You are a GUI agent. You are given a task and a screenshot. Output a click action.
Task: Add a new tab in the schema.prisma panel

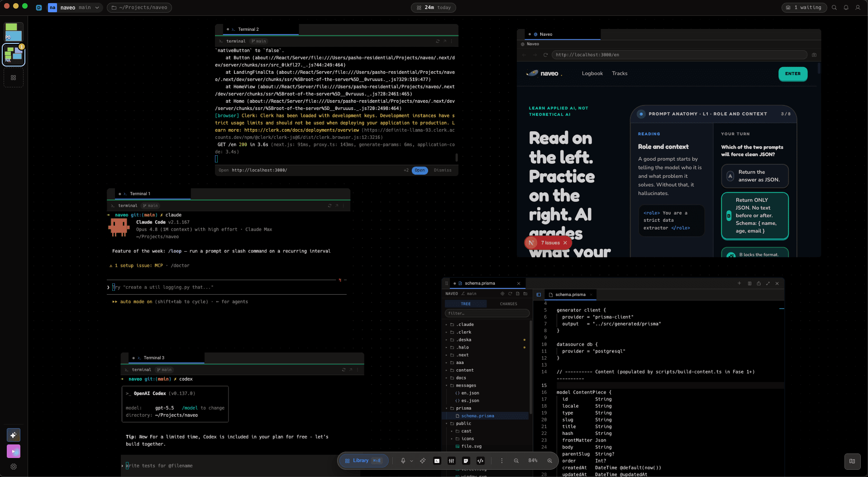[x=739, y=283]
